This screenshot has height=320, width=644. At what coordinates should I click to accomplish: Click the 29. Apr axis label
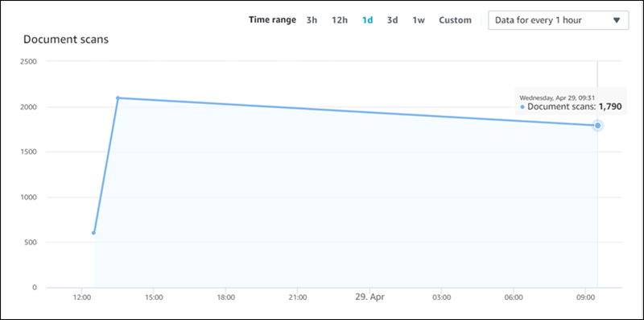[369, 297]
